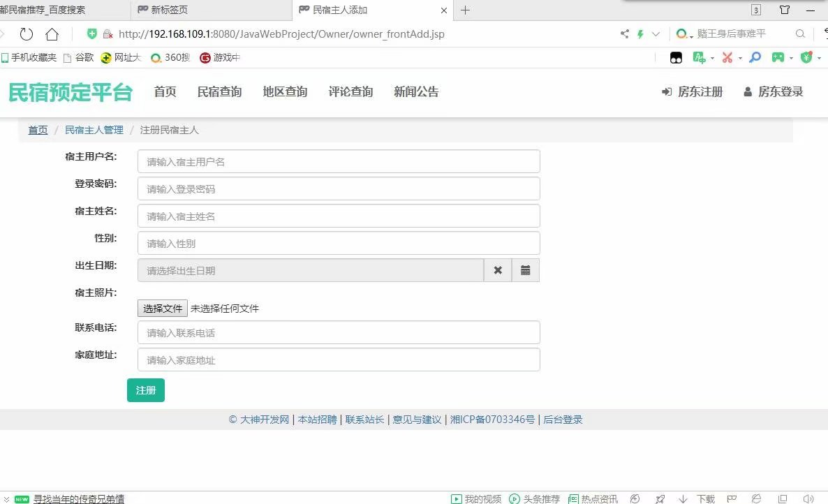This screenshot has width=828, height=504.
Task: Open the 网址大全 bookmark
Action: 121,57
